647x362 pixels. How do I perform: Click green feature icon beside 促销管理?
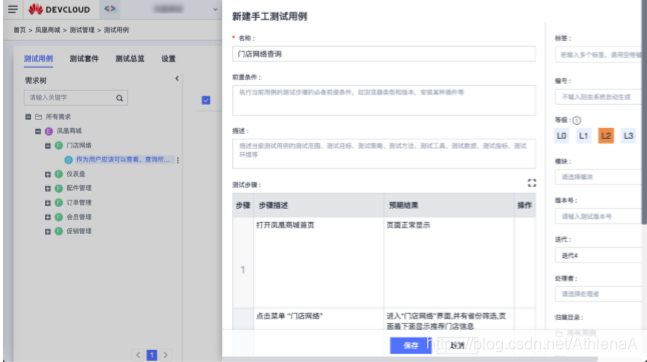point(59,231)
